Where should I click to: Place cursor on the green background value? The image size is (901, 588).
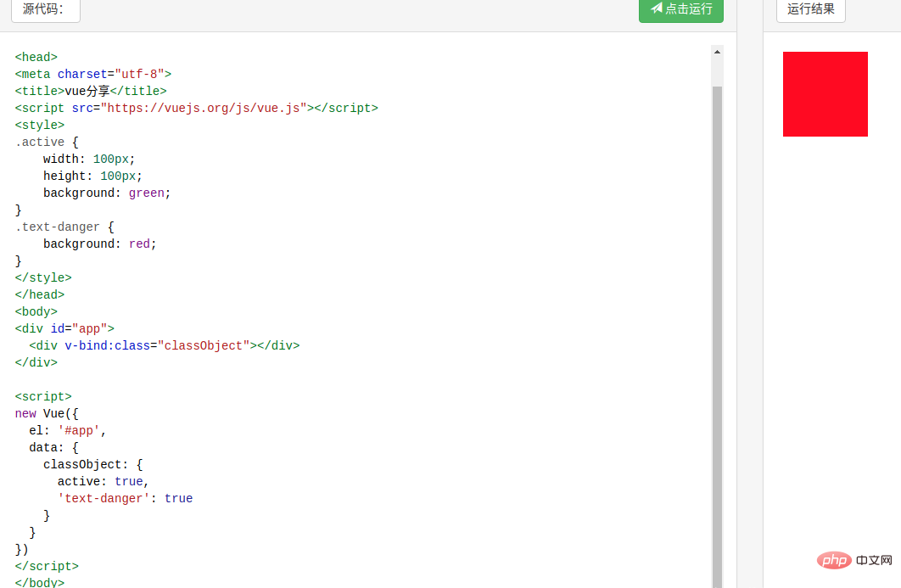click(x=146, y=193)
